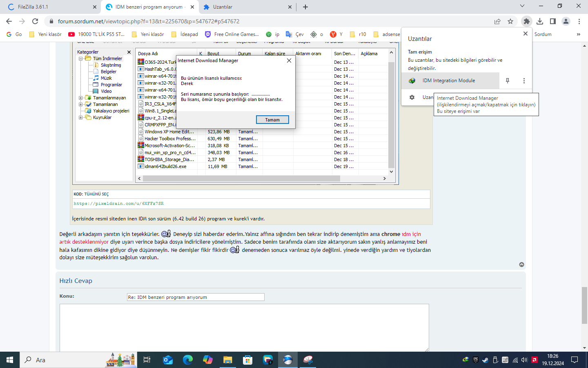Open the ip bookmark
Viewport: 588px width, 368px height.
(273, 34)
